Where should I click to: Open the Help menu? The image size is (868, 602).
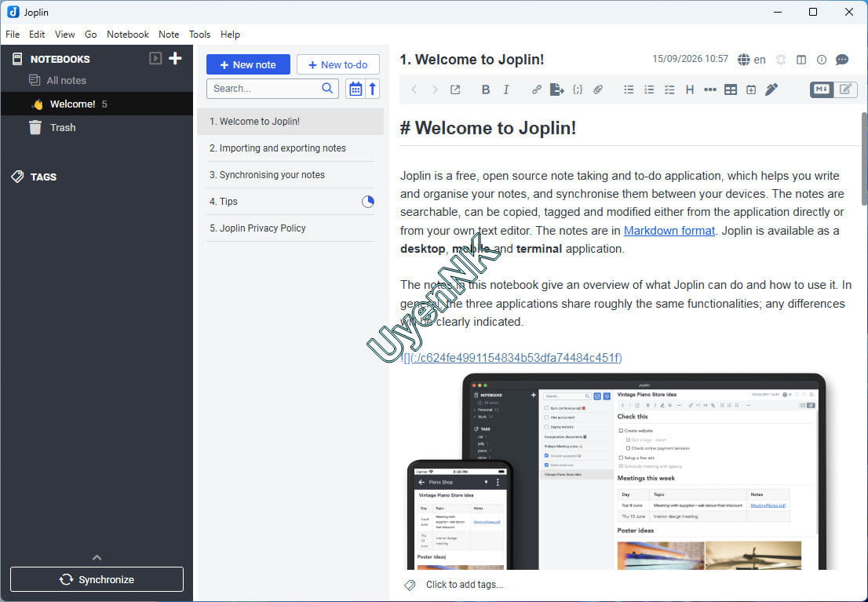(x=230, y=35)
